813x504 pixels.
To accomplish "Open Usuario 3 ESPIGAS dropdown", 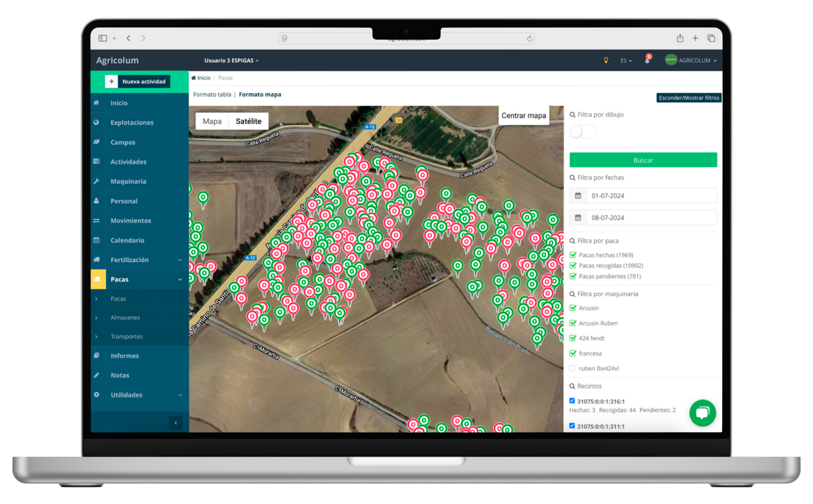I will [231, 60].
